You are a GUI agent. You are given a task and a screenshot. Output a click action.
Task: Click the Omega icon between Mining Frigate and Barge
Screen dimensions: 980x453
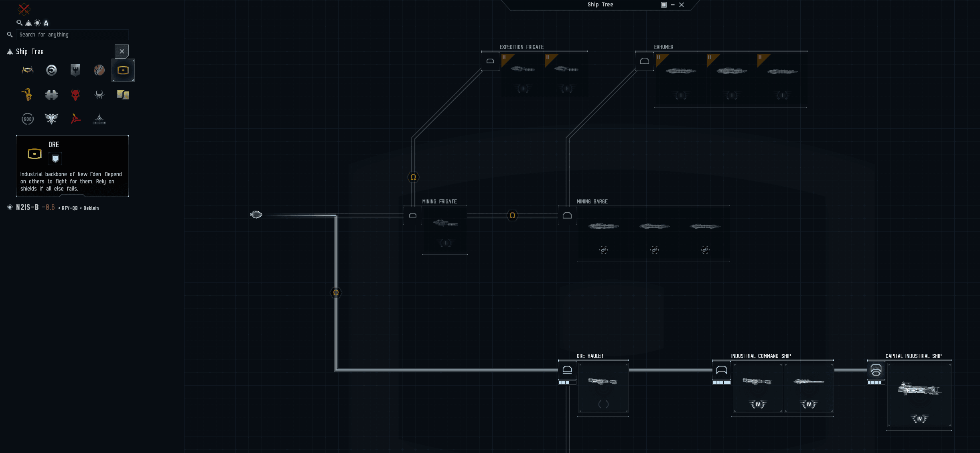tap(512, 215)
